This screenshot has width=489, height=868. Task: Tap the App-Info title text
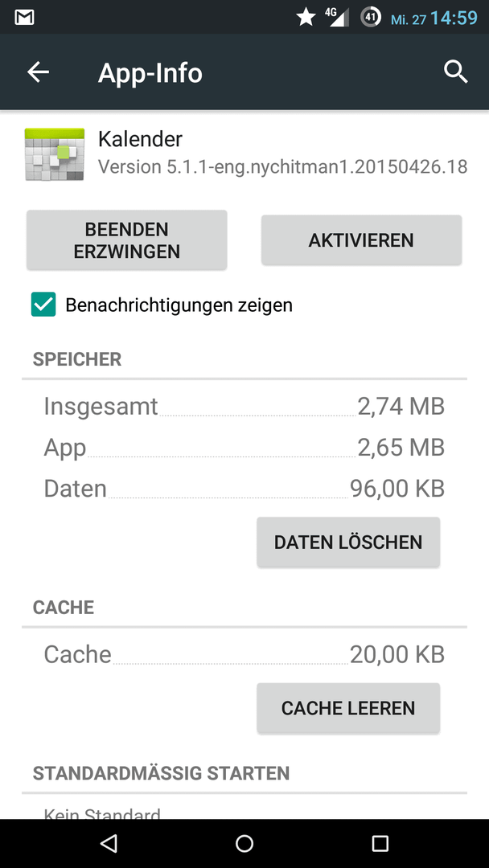point(150,73)
